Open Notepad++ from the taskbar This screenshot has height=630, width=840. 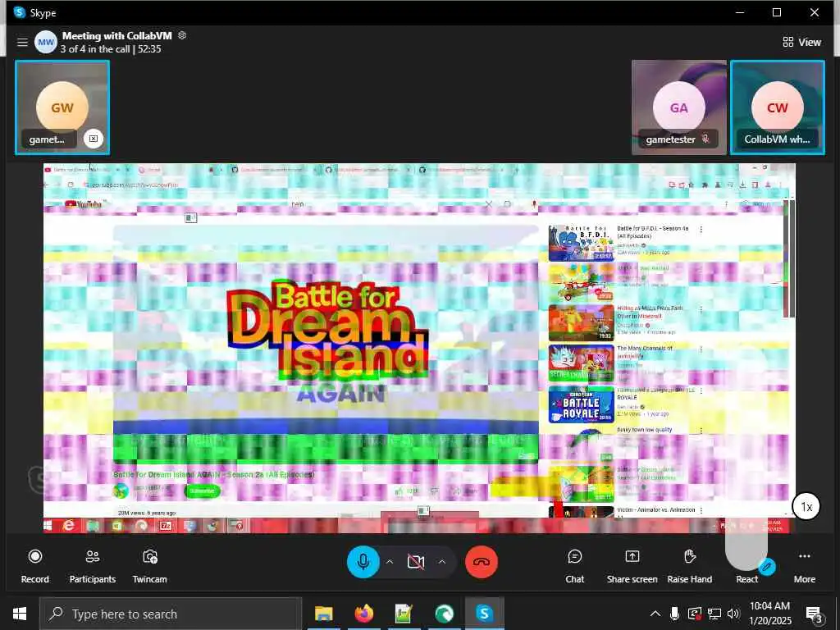point(404,614)
